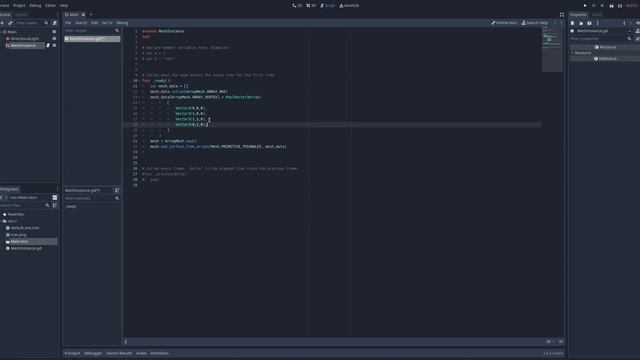The image size is (640, 360).
Task: Toggle alphabetical sorting of methods list
Action: pyautogui.click(x=117, y=191)
